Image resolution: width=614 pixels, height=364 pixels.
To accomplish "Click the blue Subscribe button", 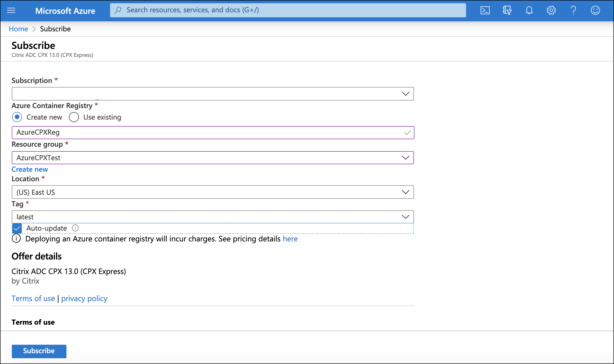I will pos(39,351).
